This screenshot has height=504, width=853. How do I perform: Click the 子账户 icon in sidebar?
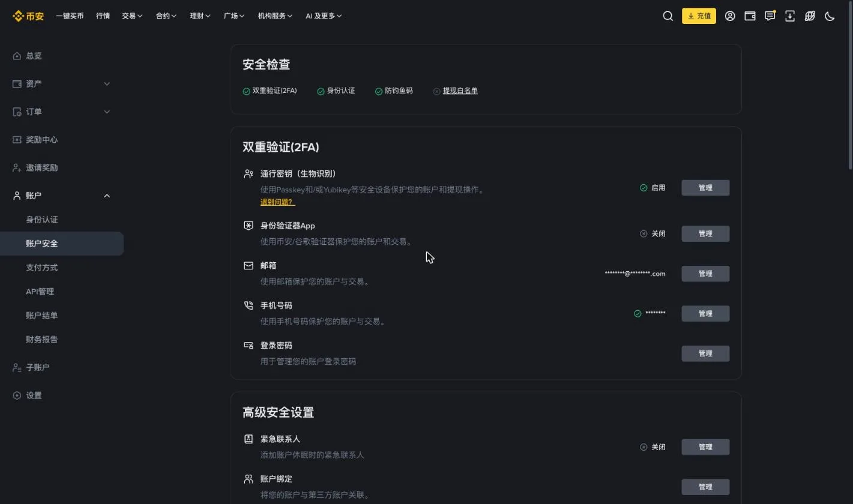[17, 367]
